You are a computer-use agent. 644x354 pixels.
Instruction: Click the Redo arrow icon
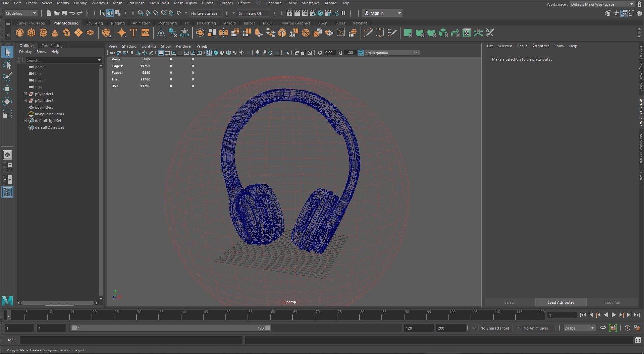(80, 13)
